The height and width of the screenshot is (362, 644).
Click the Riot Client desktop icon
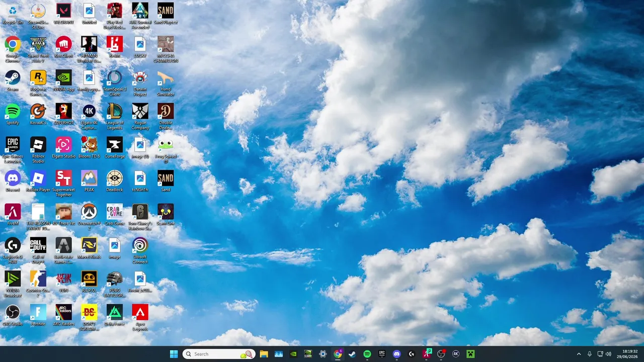pyautogui.click(x=63, y=47)
